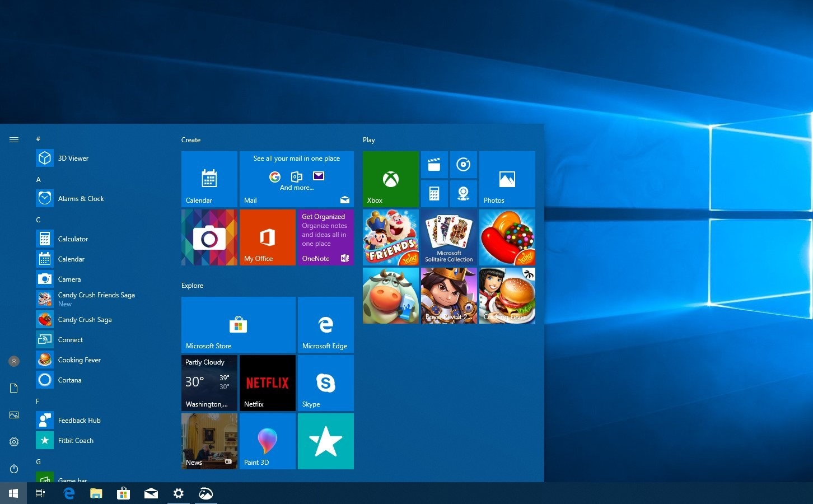813x504 pixels.
Task: Click the G letter group header
Action: pyautogui.click(x=38, y=461)
